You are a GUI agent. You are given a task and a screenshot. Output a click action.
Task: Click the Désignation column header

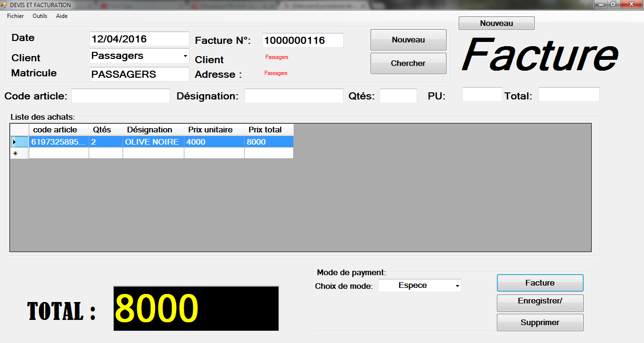tap(153, 130)
